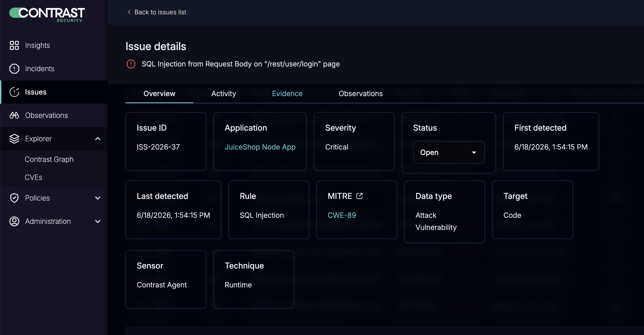Open Contrast Graph under Explorer
This screenshot has height=335, width=644.
click(x=49, y=159)
